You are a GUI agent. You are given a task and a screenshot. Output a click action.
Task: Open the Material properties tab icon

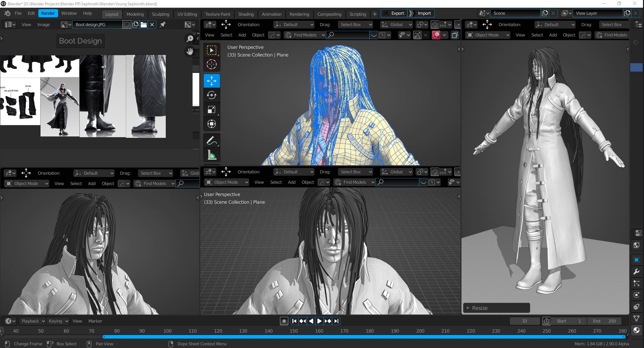637,330
